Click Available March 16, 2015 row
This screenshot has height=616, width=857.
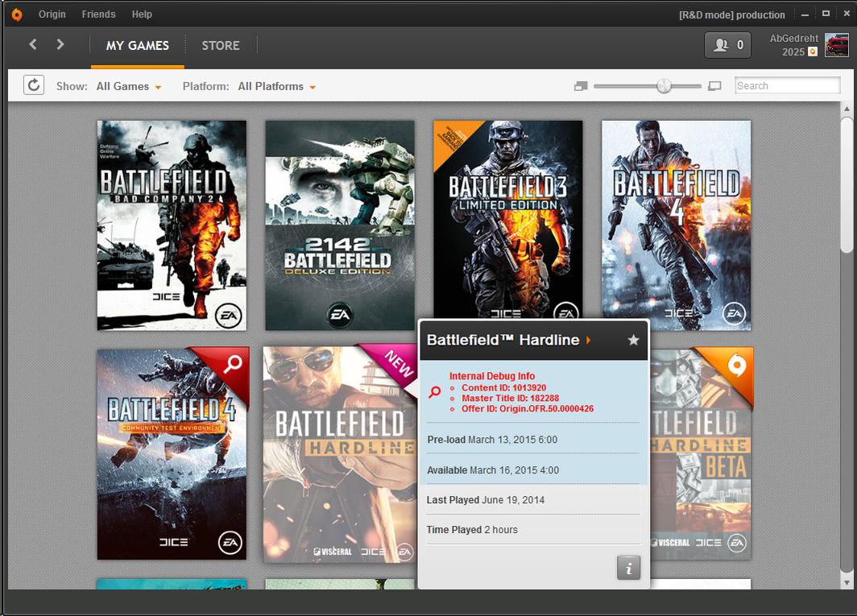533,470
